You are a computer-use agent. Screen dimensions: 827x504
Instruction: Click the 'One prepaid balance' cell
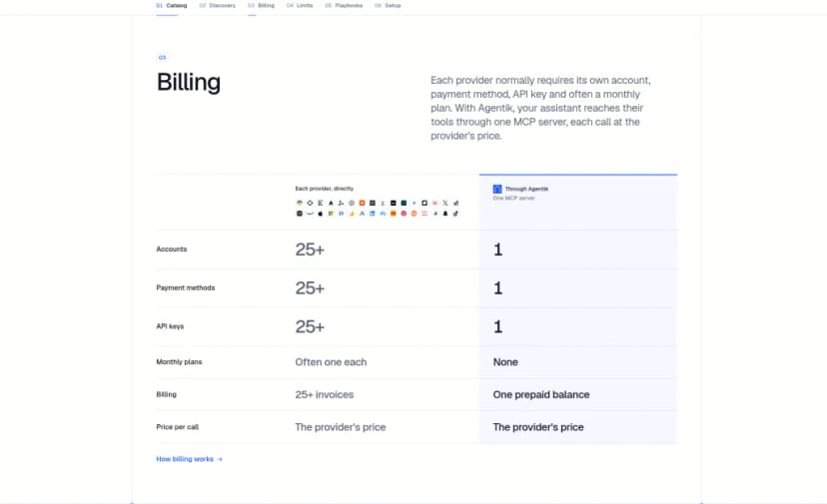click(x=541, y=395)
